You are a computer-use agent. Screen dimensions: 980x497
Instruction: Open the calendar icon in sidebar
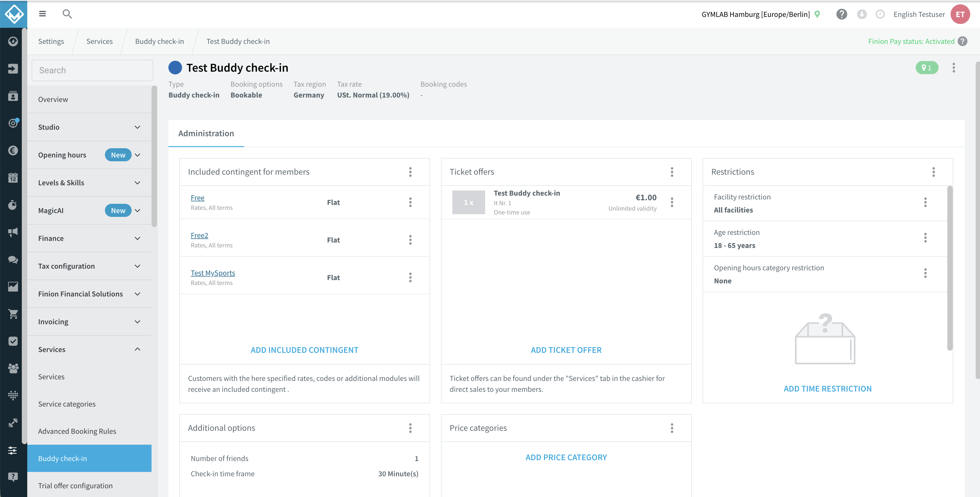click(13, 178)
